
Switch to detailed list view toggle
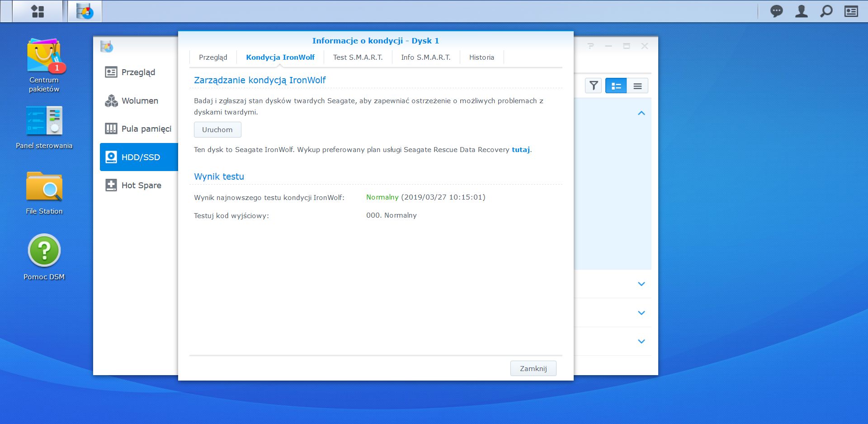click(616, 86)
